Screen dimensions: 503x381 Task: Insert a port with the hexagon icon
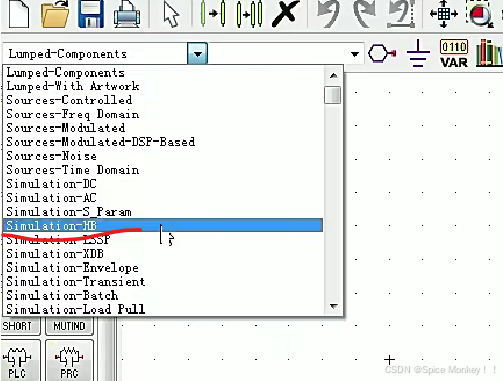coord(382,53)
